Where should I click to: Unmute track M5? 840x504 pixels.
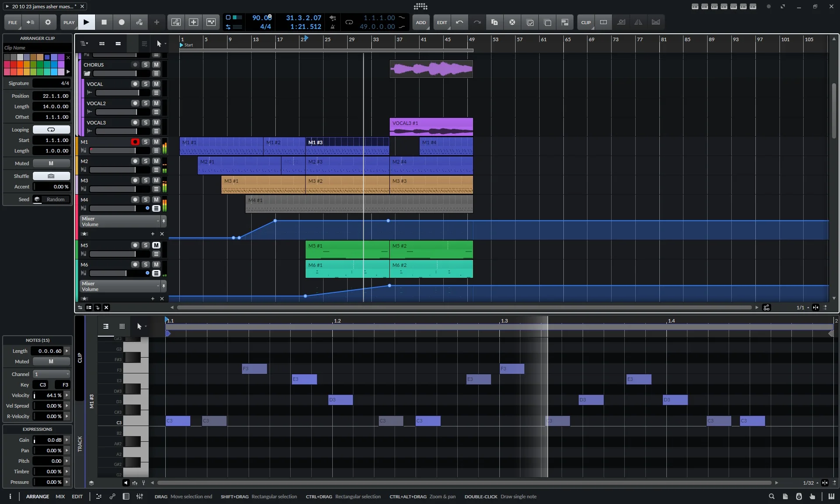coord(156,245)
